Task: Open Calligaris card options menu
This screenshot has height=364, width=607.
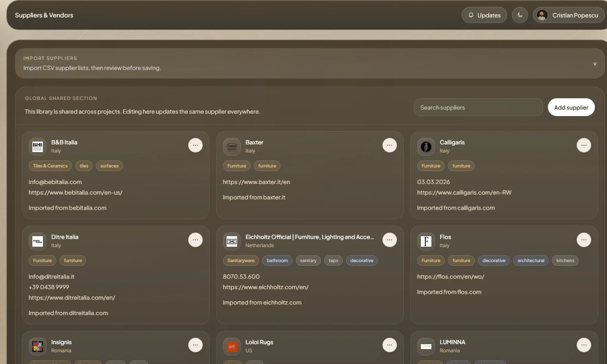Action: [584, 145]
